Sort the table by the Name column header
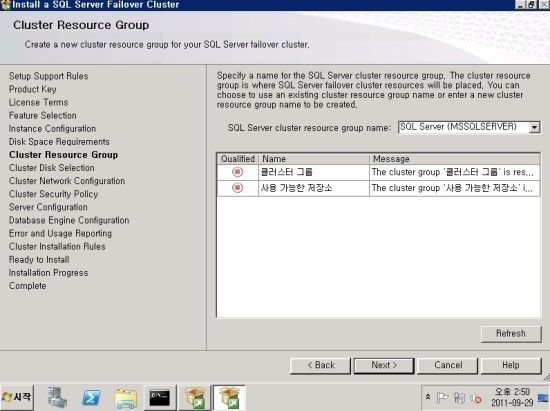The height and width of the screenshot is (411, 550). coord(314,159)
